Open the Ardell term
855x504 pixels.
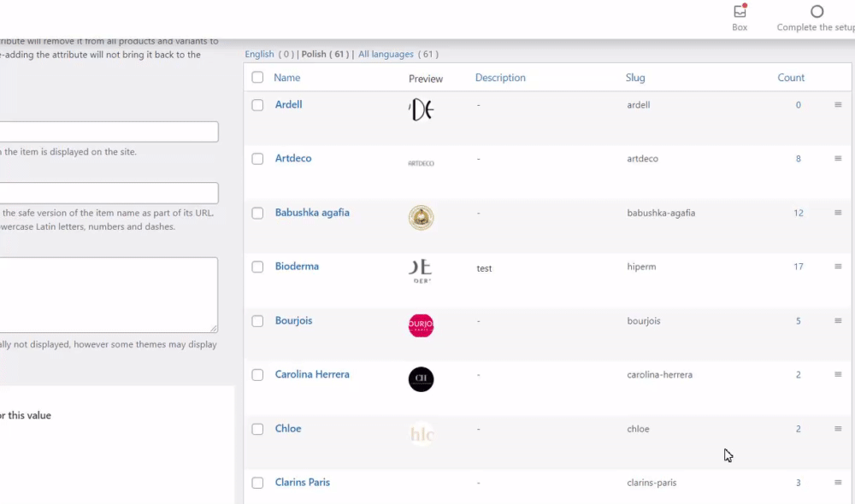pyautogui.click(x=288, y=104)
